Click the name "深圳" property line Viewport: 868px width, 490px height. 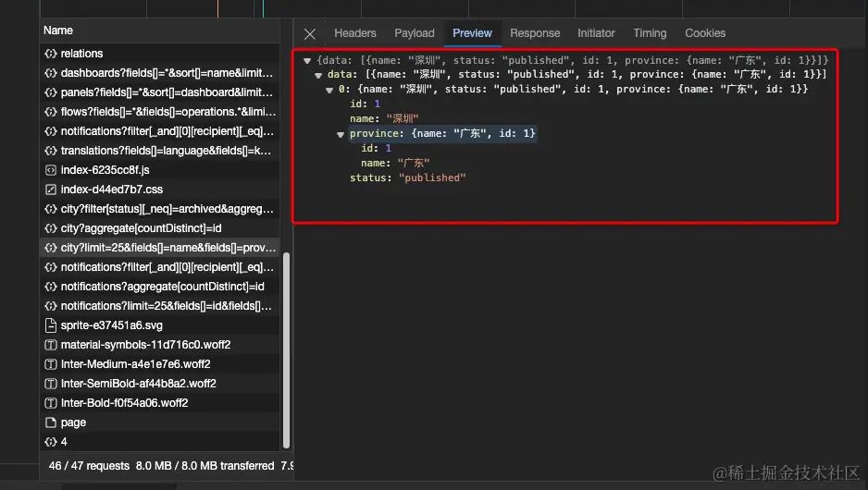tap(384, 118)
